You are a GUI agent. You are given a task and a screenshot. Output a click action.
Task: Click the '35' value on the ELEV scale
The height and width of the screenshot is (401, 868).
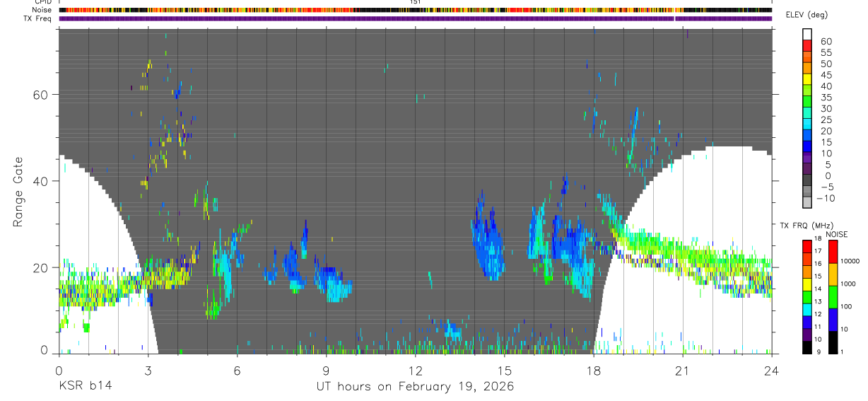tap(826, 98)
